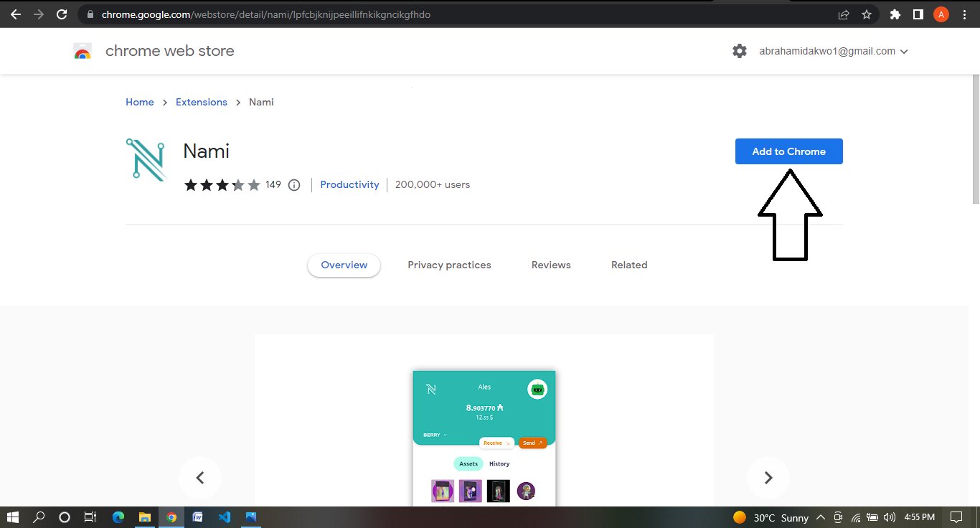Screen dimensions: 980x528
Task: Click the Add to Chrome button
Action: pos(788,151)
